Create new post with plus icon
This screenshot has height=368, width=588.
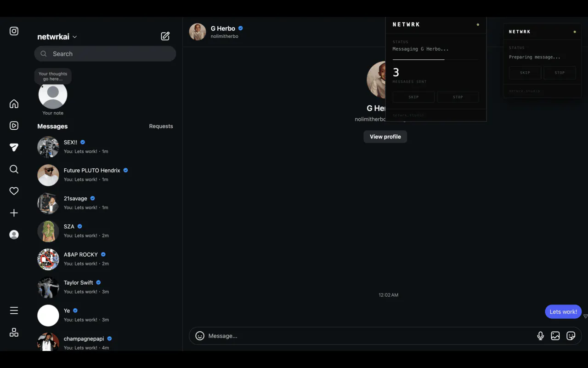click(x=14, y=213)
